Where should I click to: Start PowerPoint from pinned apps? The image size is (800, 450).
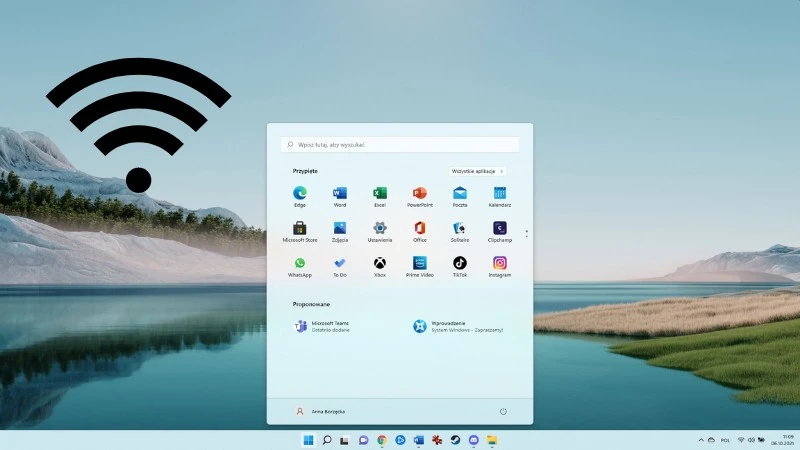[420, 196]
